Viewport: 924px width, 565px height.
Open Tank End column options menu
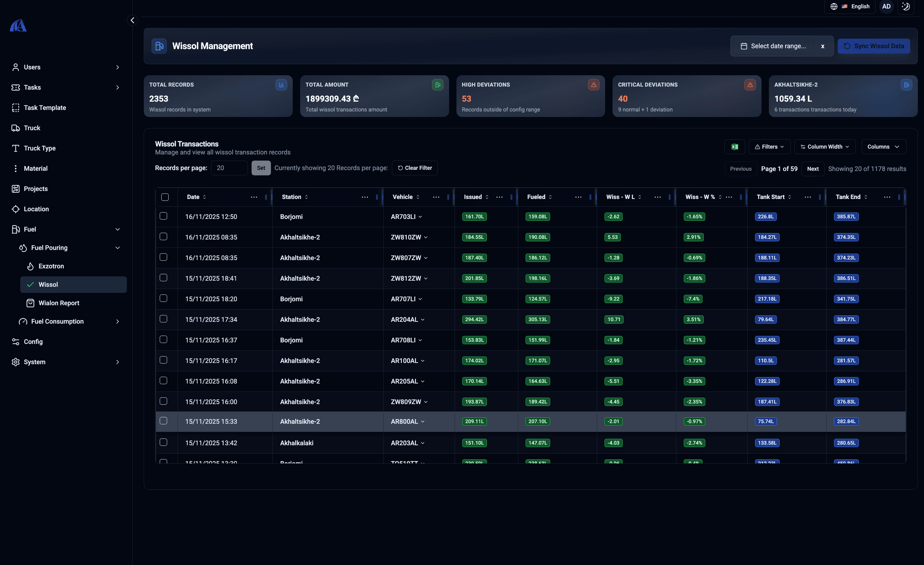pyautogui.click(x=887, y=197)
